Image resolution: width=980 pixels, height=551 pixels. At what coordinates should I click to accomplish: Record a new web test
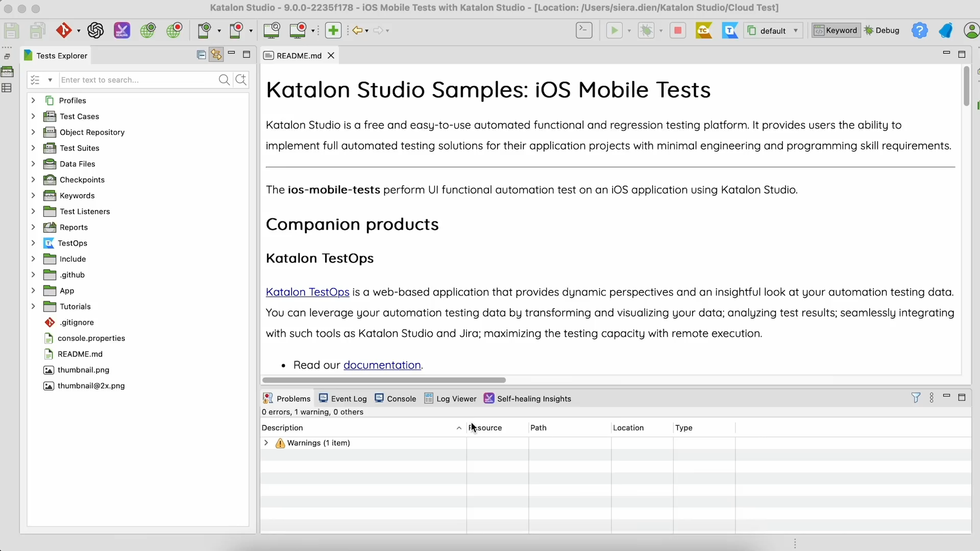click(x=175, y=30)
